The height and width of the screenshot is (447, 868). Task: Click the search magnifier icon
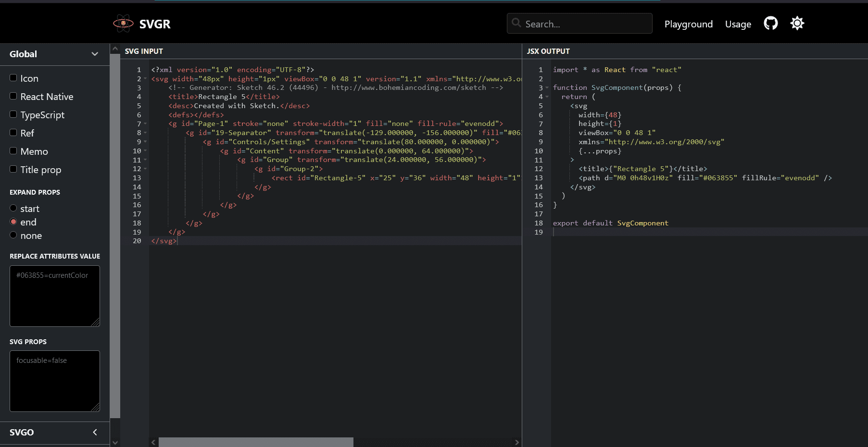(516, 23)
